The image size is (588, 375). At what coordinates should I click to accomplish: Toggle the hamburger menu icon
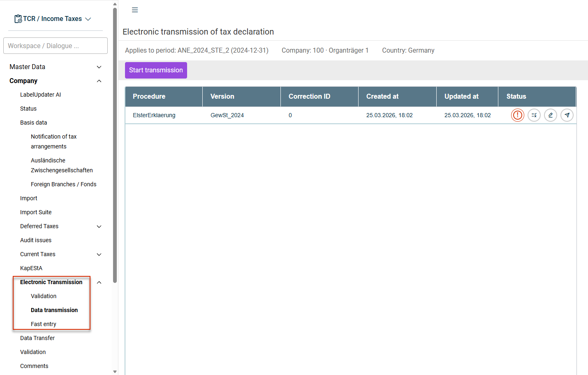(135, 10)
